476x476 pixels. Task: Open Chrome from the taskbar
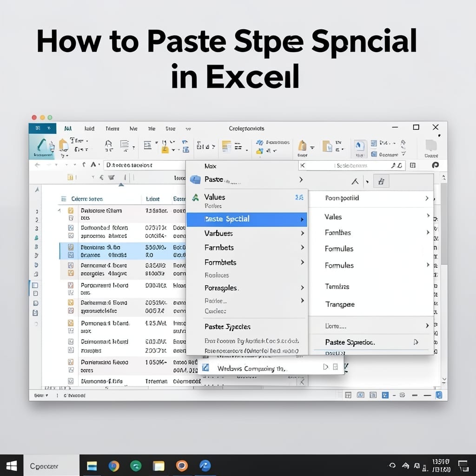114,466
